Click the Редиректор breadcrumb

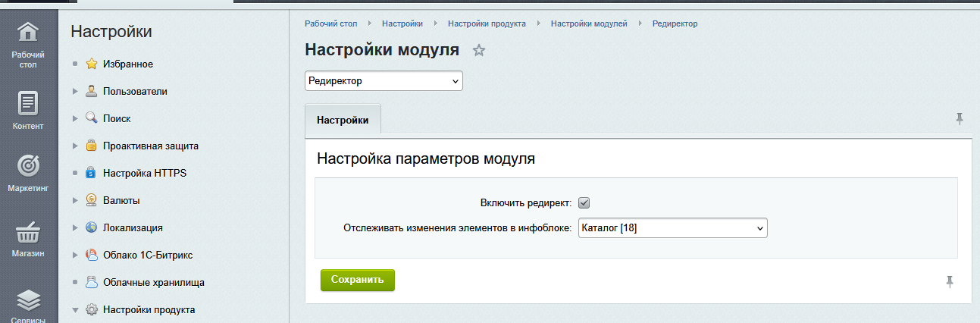675,24
